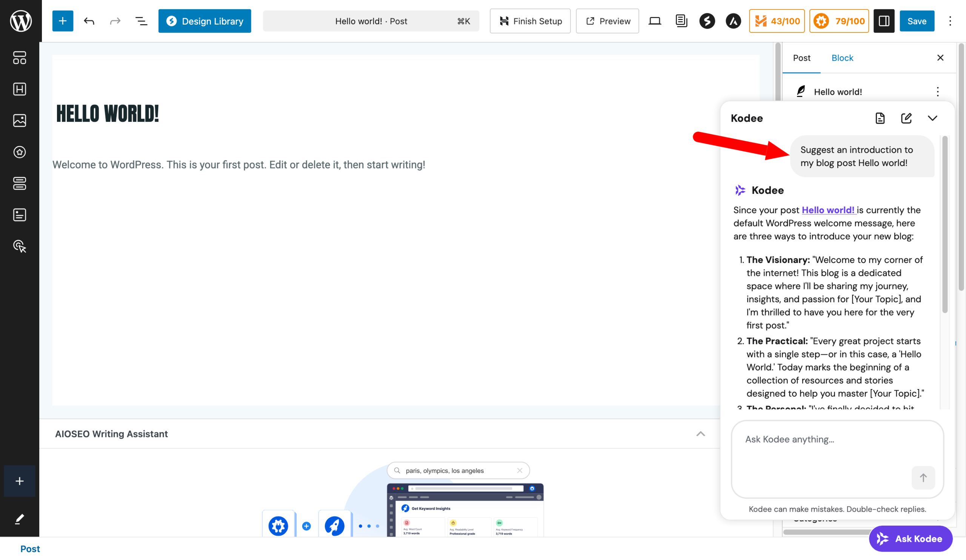This screenshot has height=560, width=966.
Task: Open the document pages icon in toolbar
Action: (x=681, y=21)
